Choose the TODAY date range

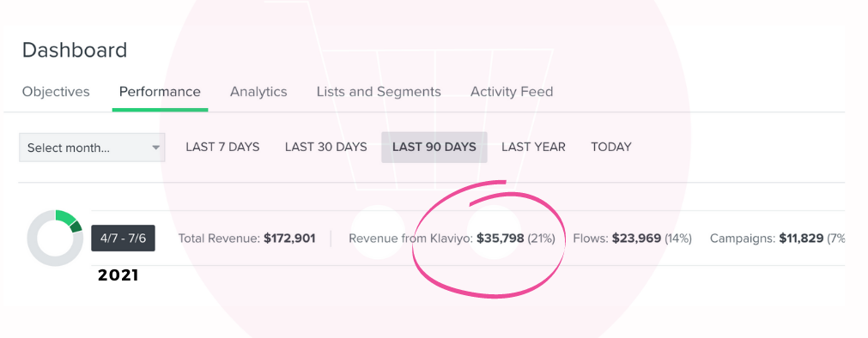click(611, 148)
